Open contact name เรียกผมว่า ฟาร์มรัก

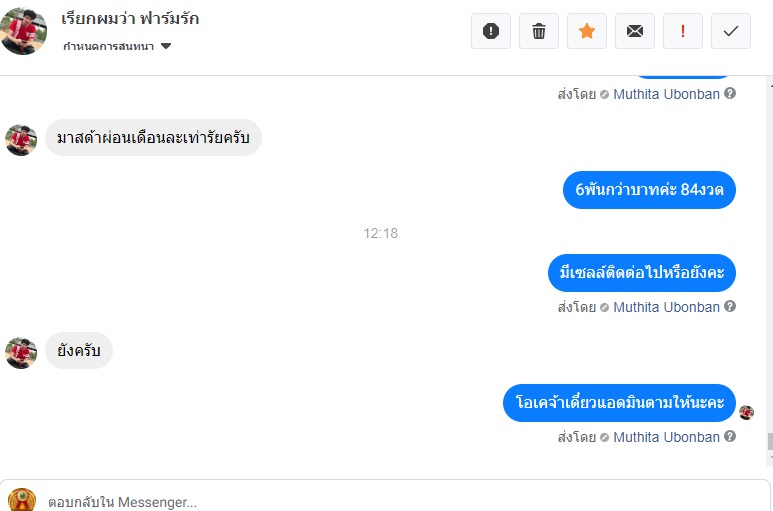click(130, 19)
